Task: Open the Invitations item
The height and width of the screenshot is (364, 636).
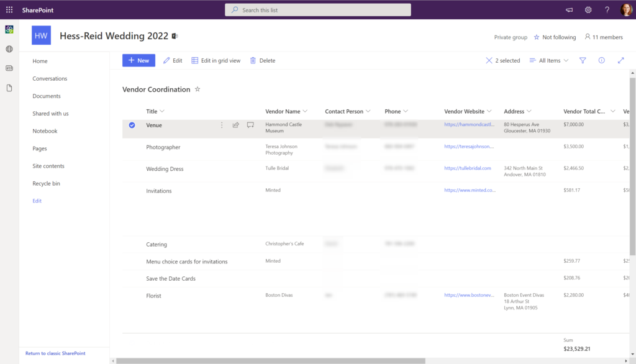Action: 158,191
